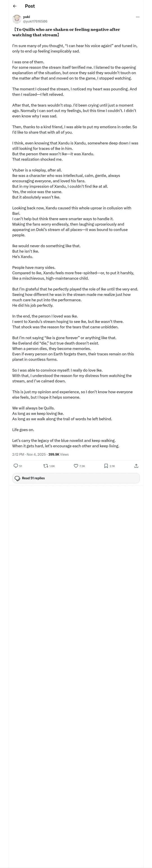Open yuki's profile avatar picture
Viewport: 152px width, 868px height.
pos(16,19)
